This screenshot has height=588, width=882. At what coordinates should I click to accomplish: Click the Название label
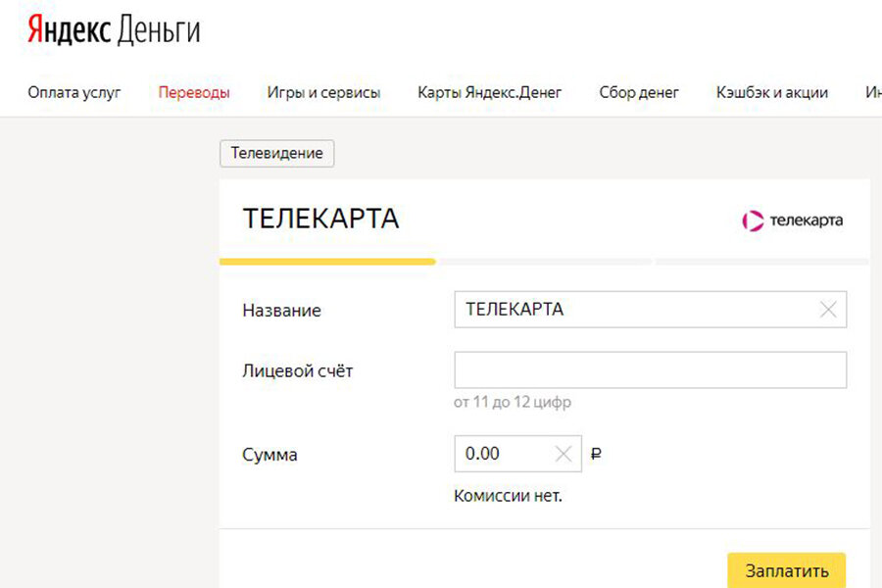[281, 310]
